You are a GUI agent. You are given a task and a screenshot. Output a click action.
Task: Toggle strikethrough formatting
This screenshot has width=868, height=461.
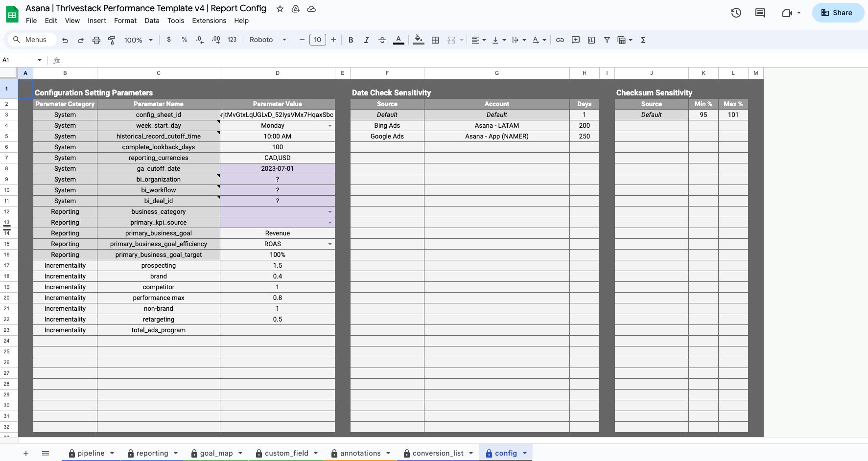point(382,40)
